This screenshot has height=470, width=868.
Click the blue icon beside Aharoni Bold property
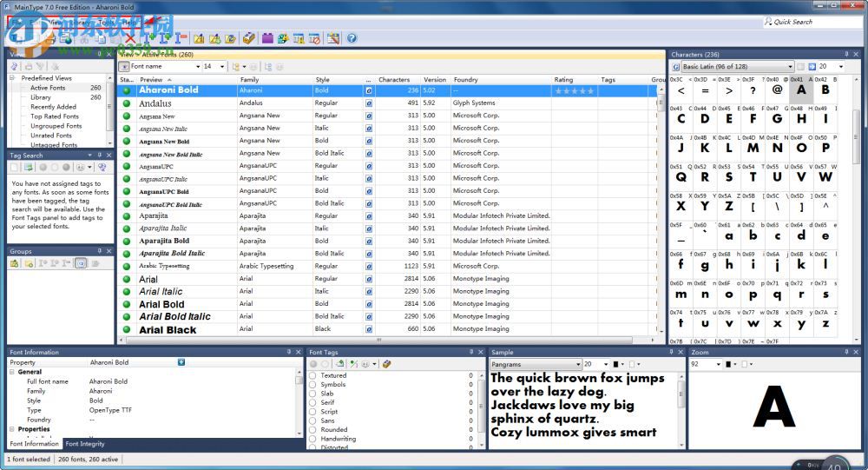(x=181, y=362)
